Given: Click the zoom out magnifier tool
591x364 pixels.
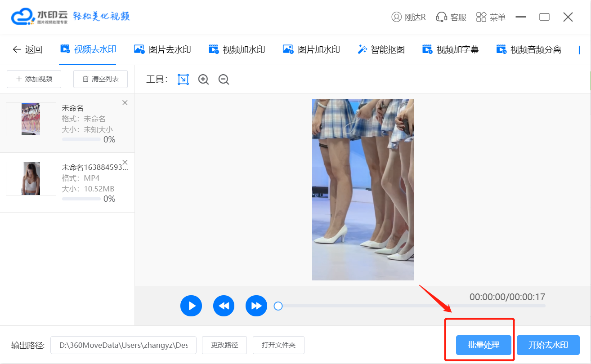Looking at the screenshot, I should tap(224, 80).
